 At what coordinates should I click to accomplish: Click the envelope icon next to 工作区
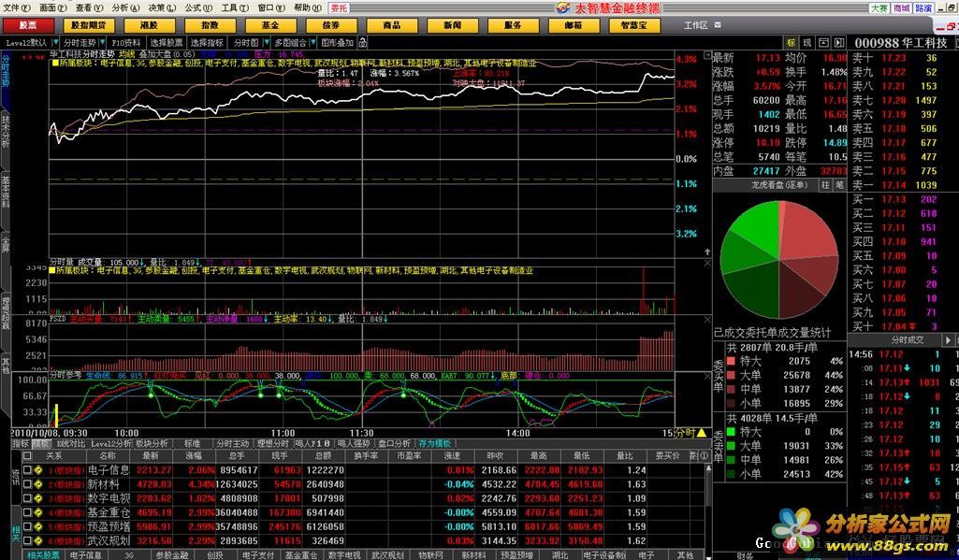pyautogui.click(x=718, y=25)
